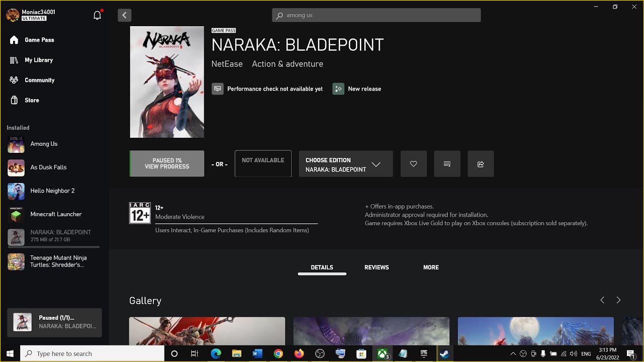Click the Moniac34001 profile avatar
This screenshot has height=362, width=644.
click(x=13, y=15)
